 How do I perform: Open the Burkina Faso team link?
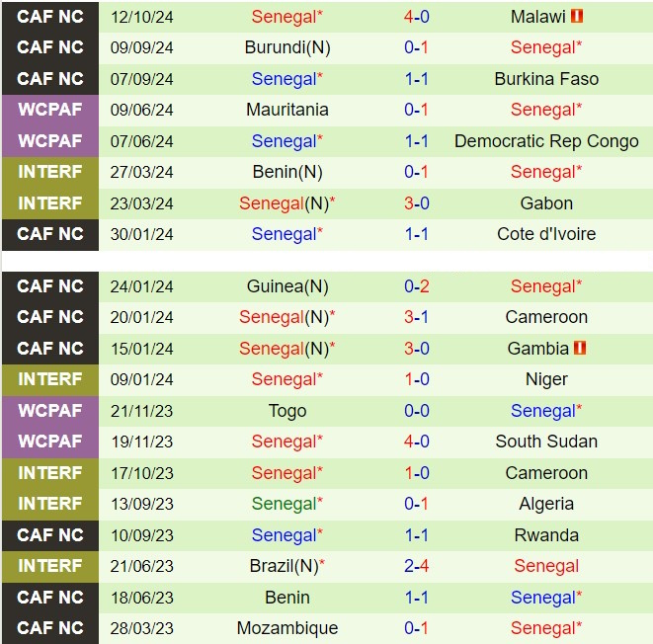click(546, 79)
